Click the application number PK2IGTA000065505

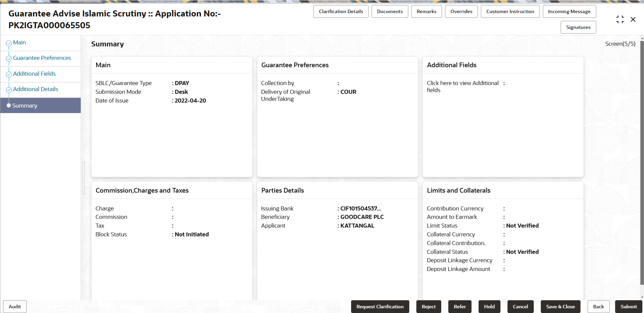[x=49, y=25]
